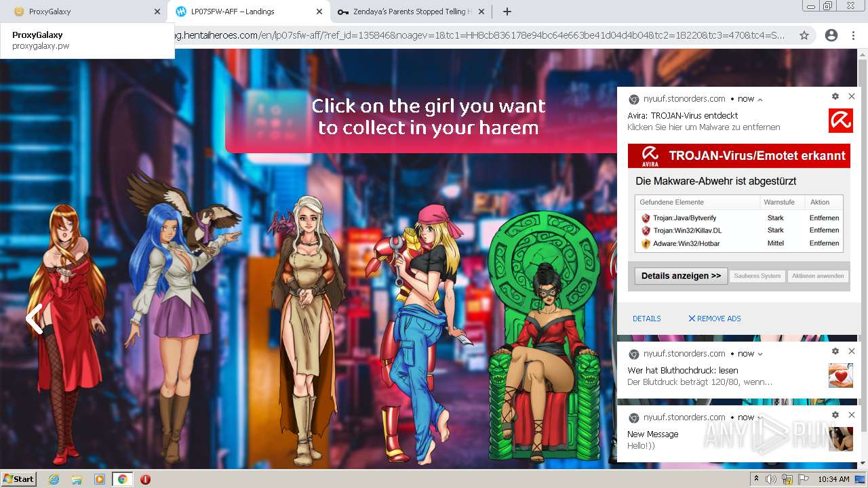Click blood pressure heart thumbnail

841,375
